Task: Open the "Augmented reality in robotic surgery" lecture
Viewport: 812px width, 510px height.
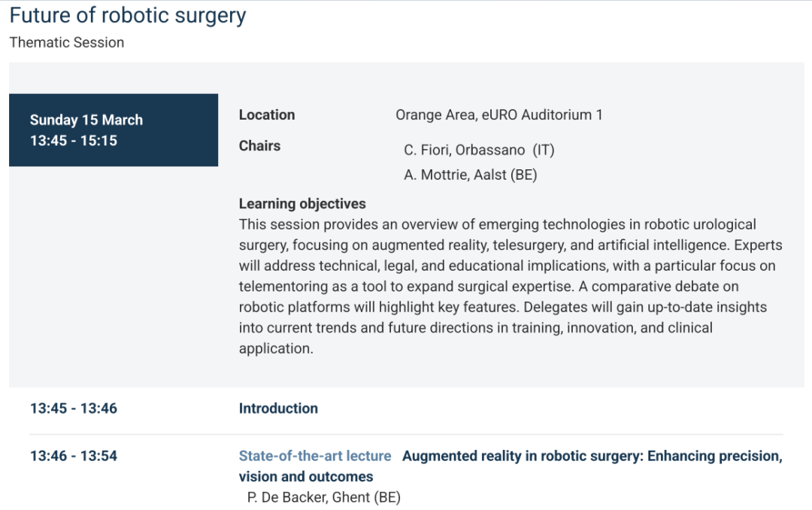Action: coord(592,456)
